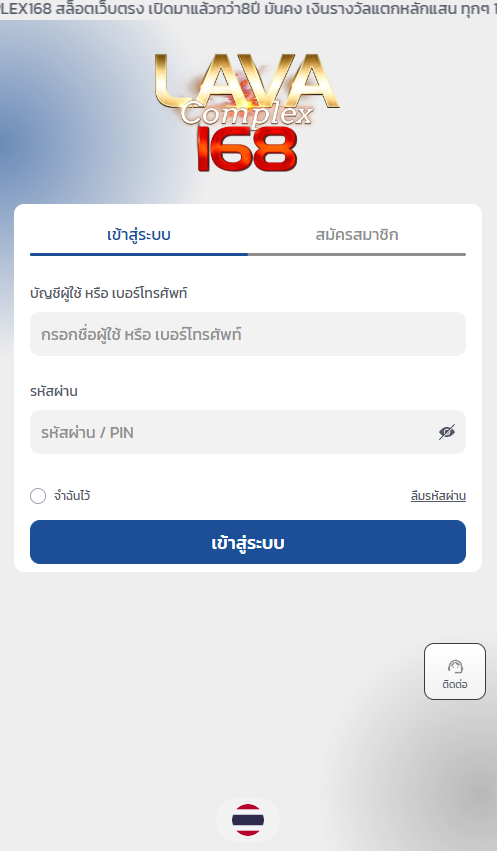
Task: Show password using the crossed-eye icon
Action: click(447, 432)
